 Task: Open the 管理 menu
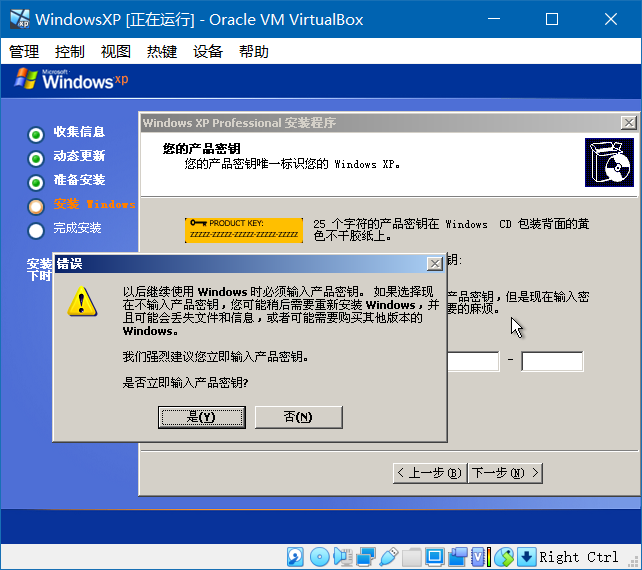point(24,52)
